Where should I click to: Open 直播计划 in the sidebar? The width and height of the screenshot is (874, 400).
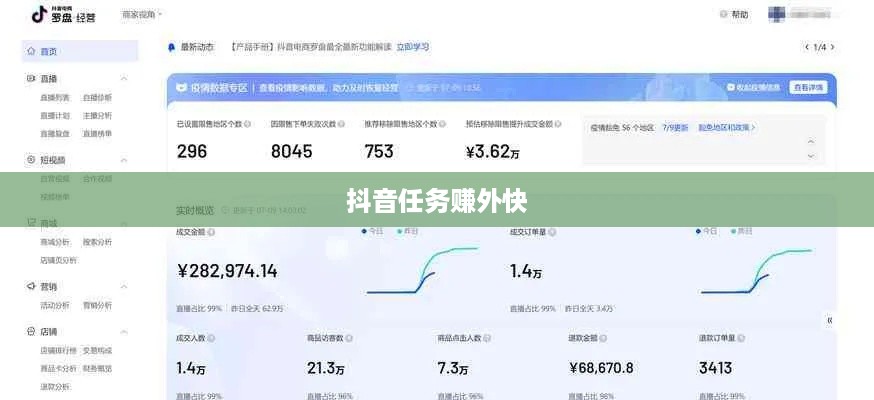click(55, 116)
